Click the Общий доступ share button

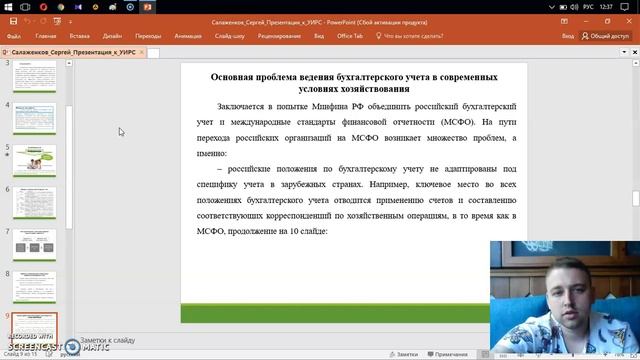(606, 36)
